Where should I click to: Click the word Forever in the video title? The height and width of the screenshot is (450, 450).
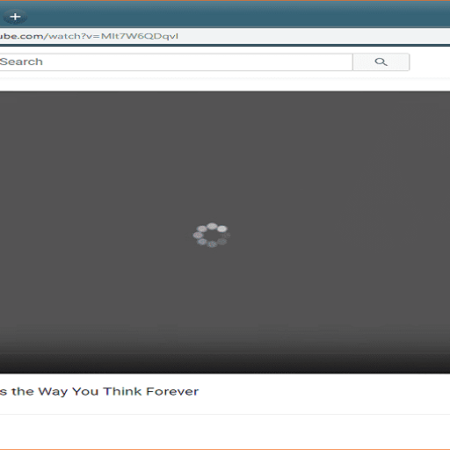pyautogui.click(x=172, y=391)
